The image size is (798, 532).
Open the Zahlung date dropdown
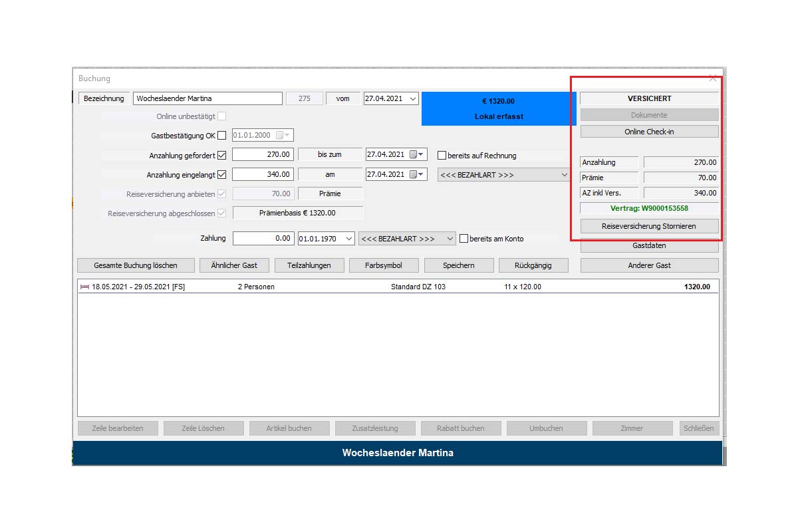click(x=350, y=239)
